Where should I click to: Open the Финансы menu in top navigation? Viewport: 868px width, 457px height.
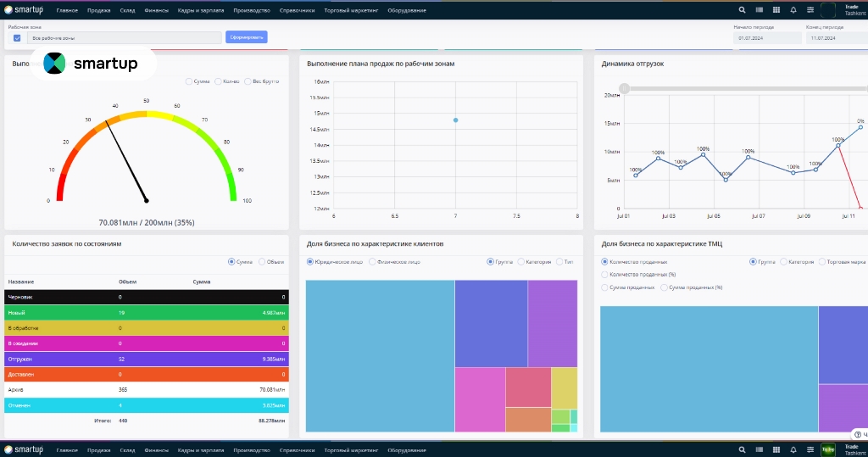click(x=156, y=10)
